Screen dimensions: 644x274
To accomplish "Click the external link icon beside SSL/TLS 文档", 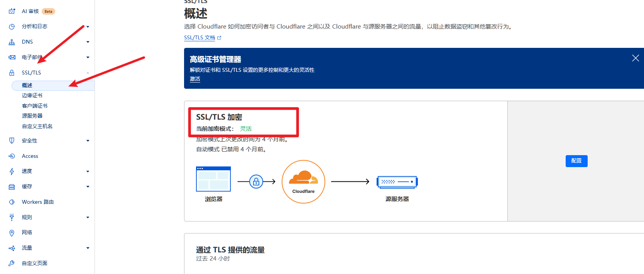I will pos(220,38).
